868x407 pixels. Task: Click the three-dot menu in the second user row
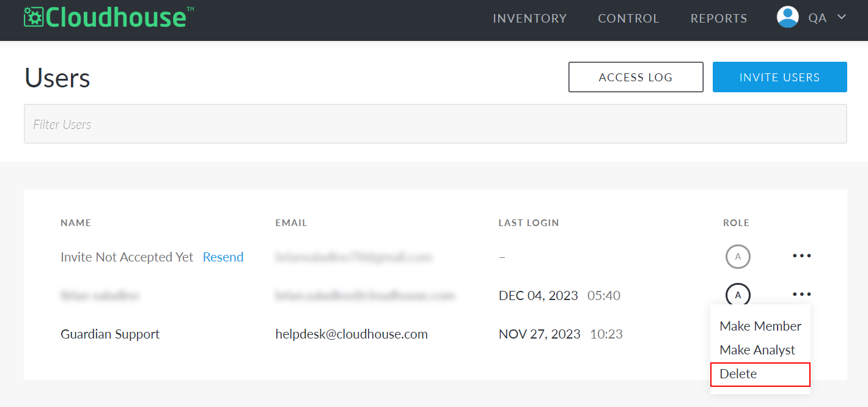(801, 295)
